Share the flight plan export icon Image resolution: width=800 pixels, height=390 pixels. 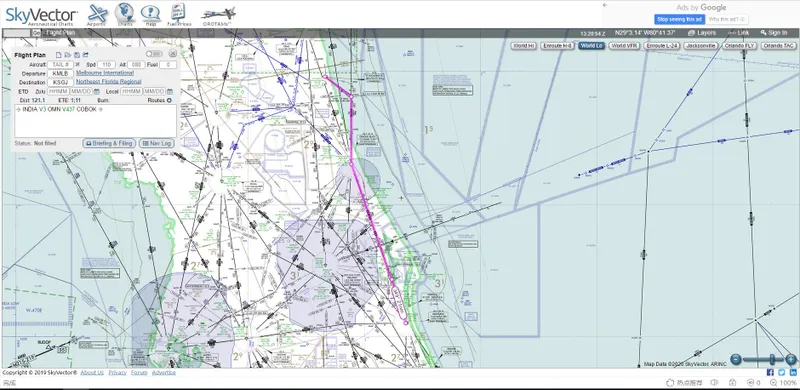tap(86, 55)
